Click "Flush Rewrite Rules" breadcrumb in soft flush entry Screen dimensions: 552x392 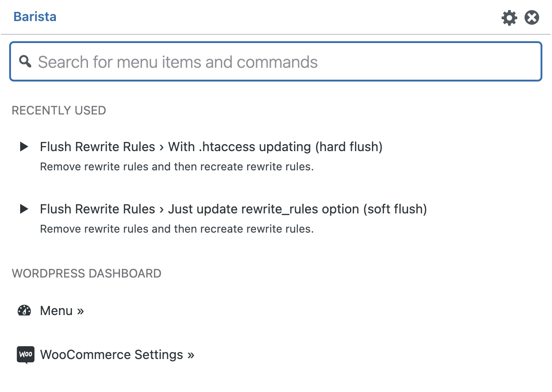click(98, 209)
